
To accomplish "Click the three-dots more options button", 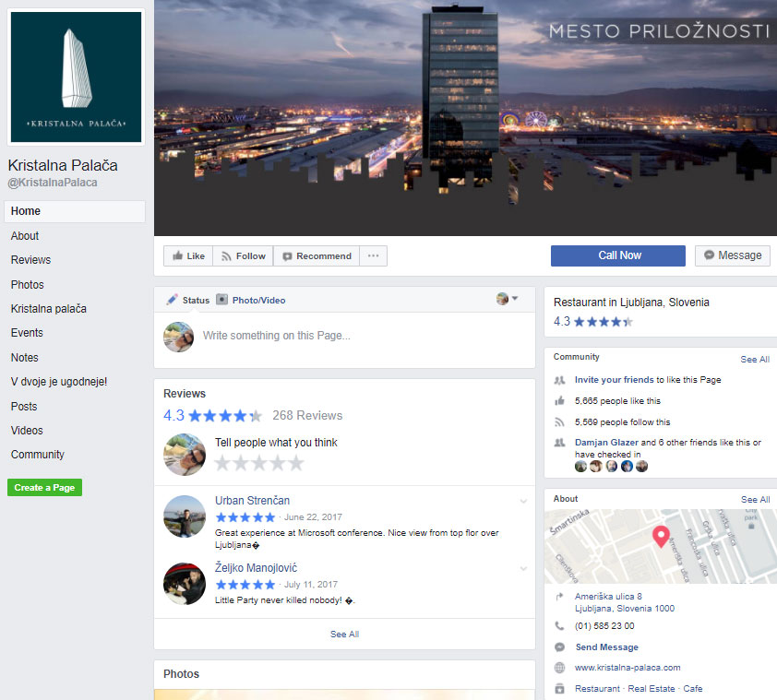I will (373, 256).
